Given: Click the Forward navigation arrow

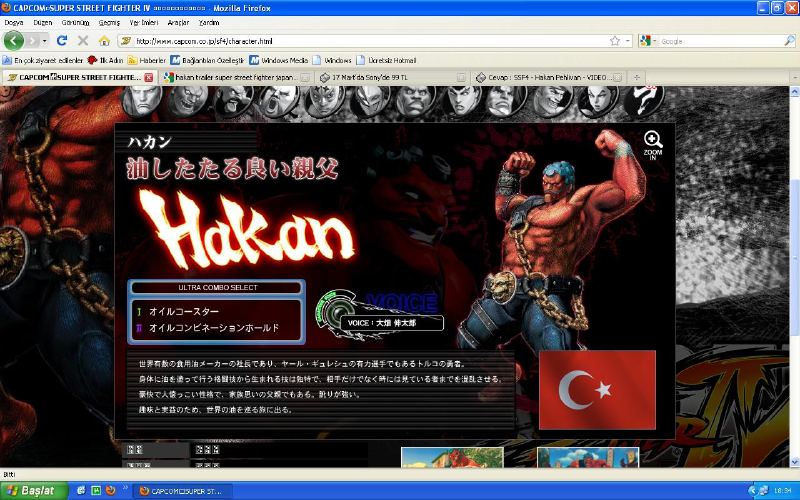Looking at the screenshot, I should [33, 40].
